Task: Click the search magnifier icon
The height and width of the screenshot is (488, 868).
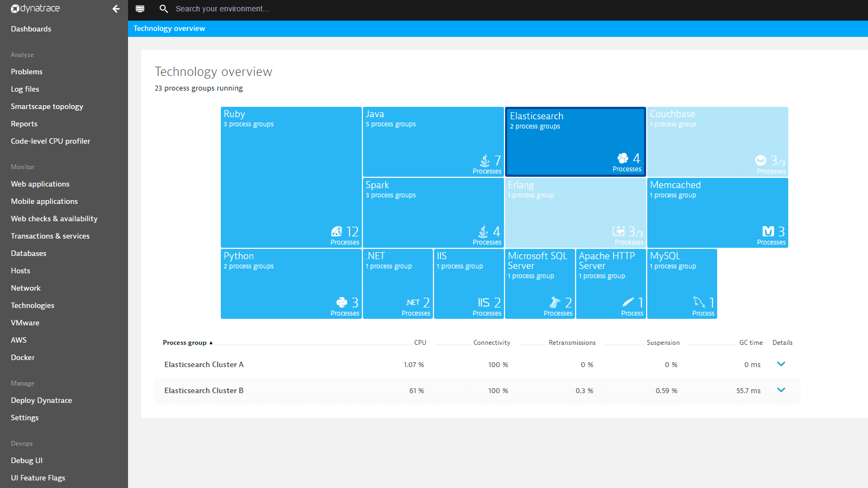Action: click(163, 9)
